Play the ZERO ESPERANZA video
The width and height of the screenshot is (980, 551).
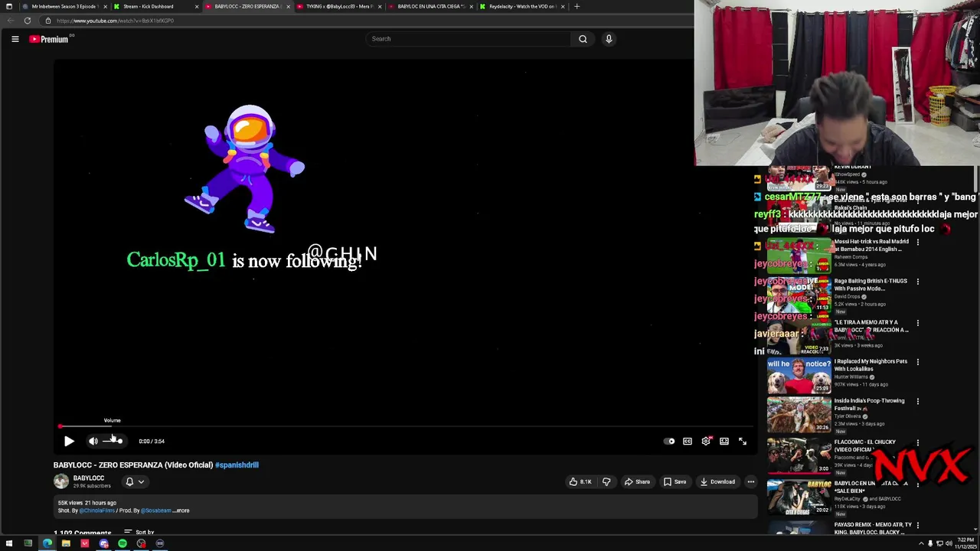coord(69,441)
